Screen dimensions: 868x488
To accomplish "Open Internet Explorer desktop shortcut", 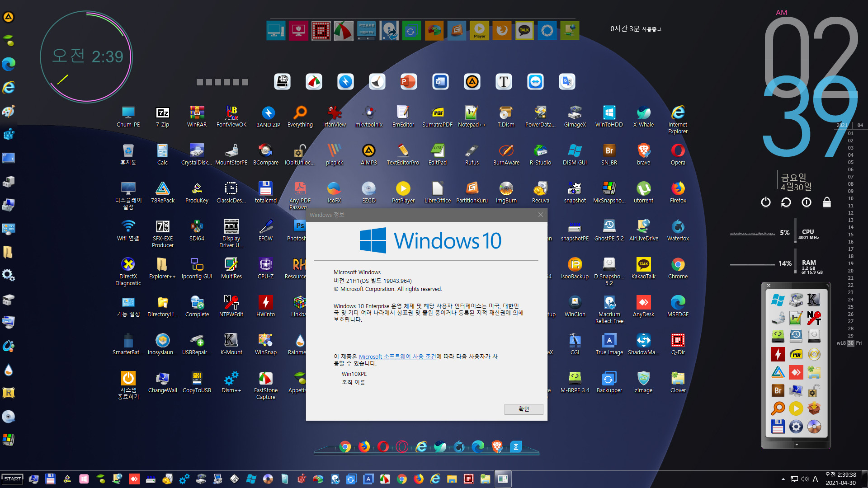I will [x=678, y=119].
